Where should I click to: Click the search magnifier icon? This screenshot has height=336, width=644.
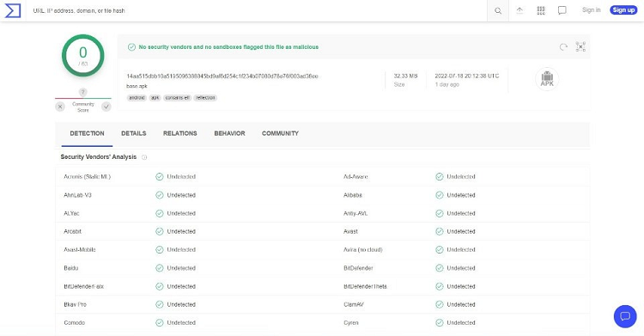498,10
